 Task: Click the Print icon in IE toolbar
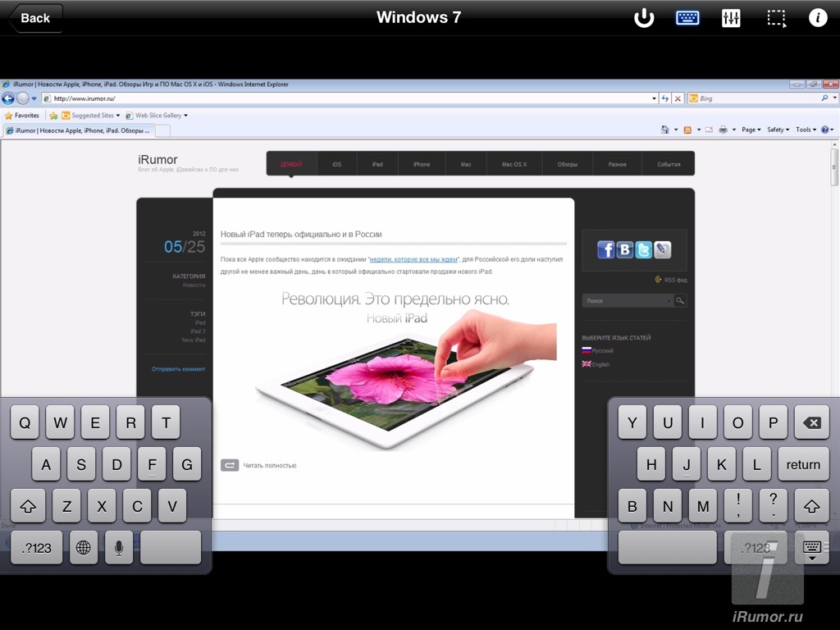(724, 130)
